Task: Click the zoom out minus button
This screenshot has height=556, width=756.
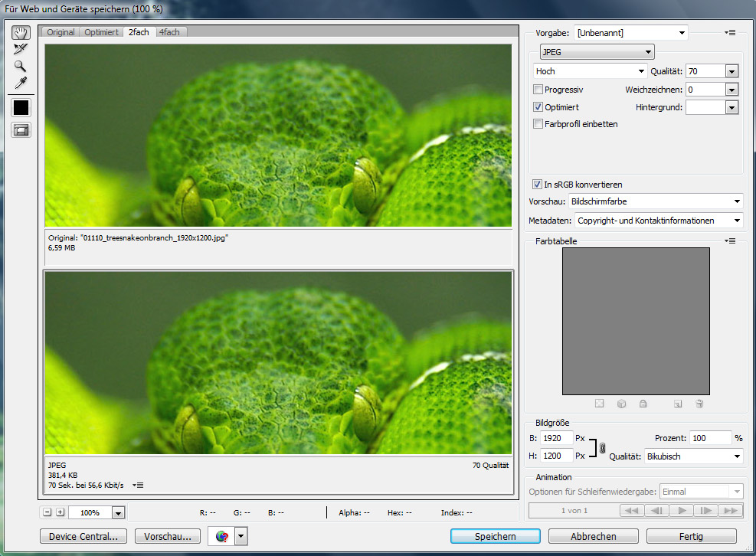Action: (x=47, y=512)
